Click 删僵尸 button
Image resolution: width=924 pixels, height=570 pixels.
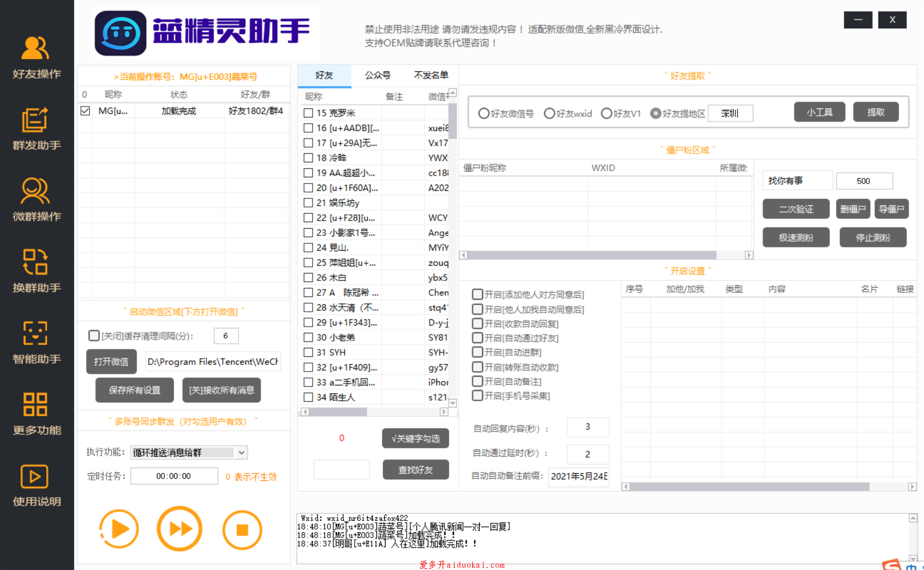click(853, 209)
